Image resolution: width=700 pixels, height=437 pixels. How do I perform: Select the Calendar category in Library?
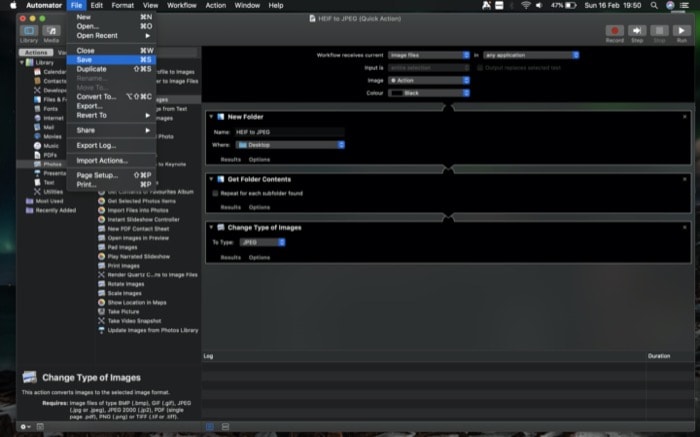click(x=50, y=72)
